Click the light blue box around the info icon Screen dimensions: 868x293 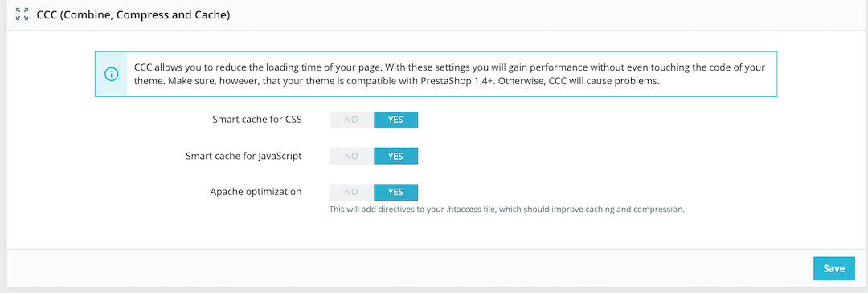pos(111,74)
